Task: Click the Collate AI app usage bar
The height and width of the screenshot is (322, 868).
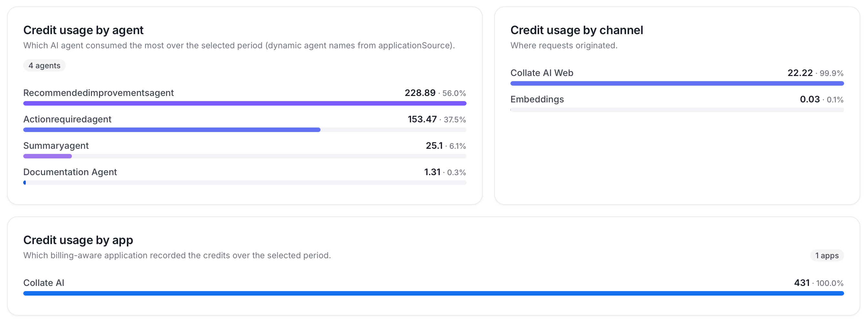Action: (433, 293)
